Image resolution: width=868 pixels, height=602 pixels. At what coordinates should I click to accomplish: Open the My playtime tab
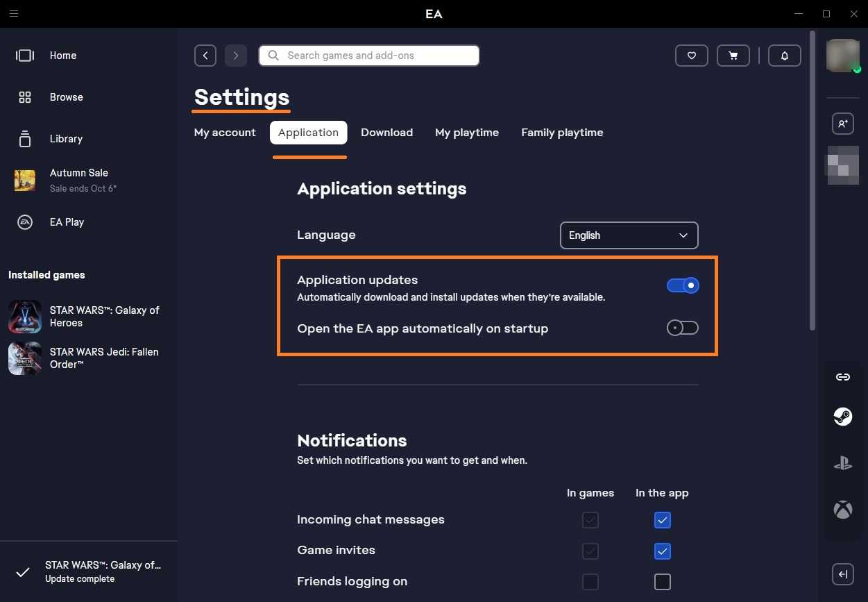(467, 133)
